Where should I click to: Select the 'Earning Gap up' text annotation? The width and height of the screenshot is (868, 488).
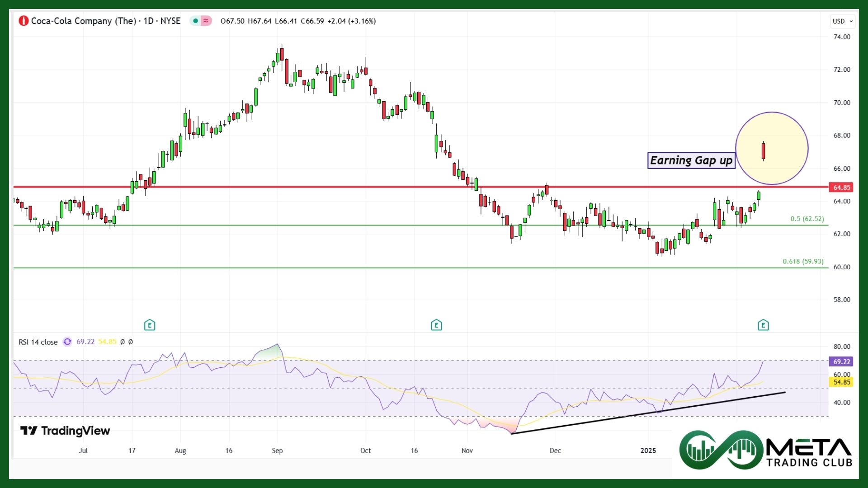coord(691,160)
